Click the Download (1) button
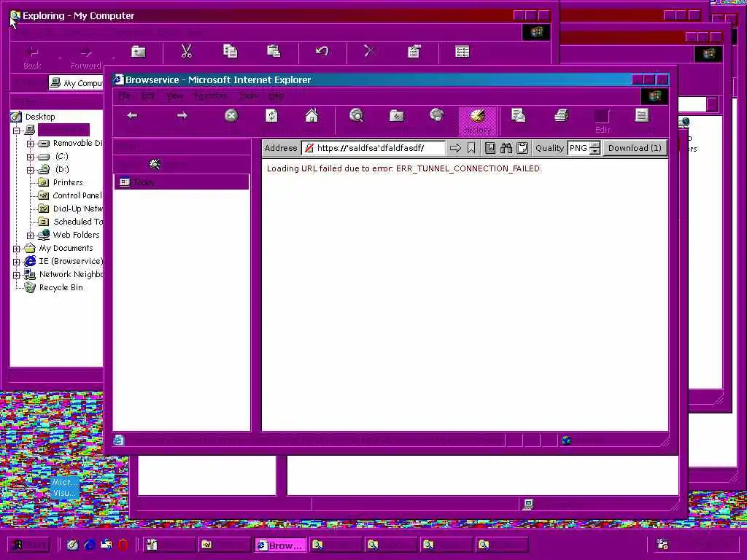The image size is (747, 560). [x=635, y=148]
